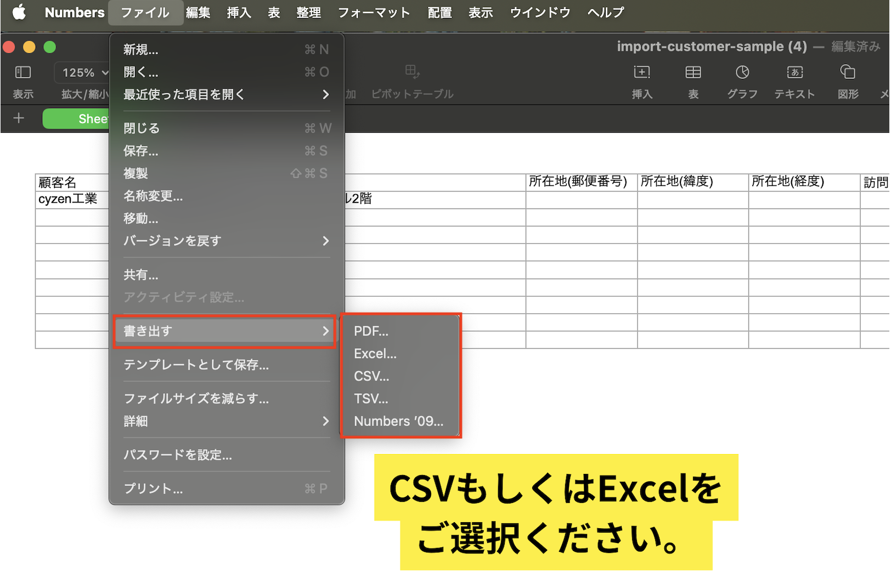Open the フォーマット menu
The width and height of the screenshot is (891, 588).
click(x=374, y=12)
